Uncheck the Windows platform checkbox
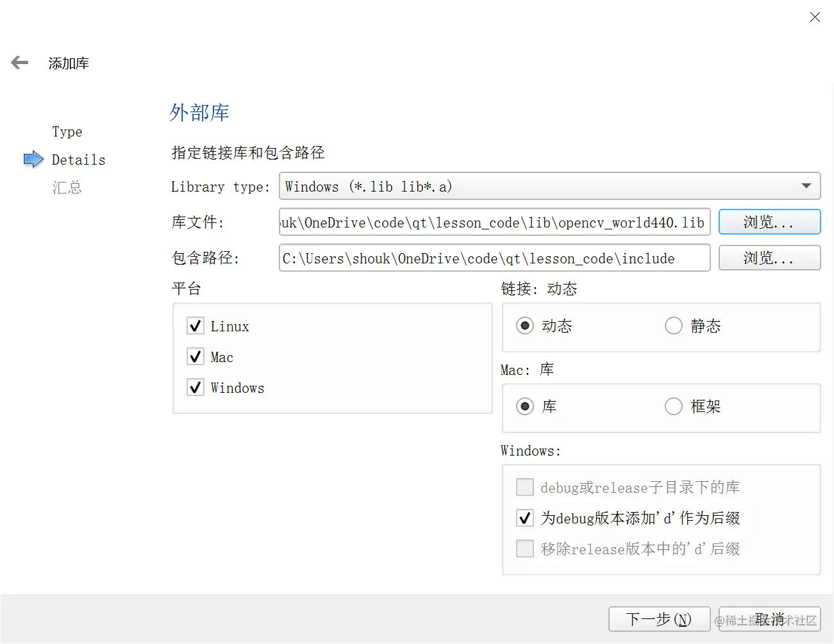The width and height of the screenshot is (834, 644). 196,388
